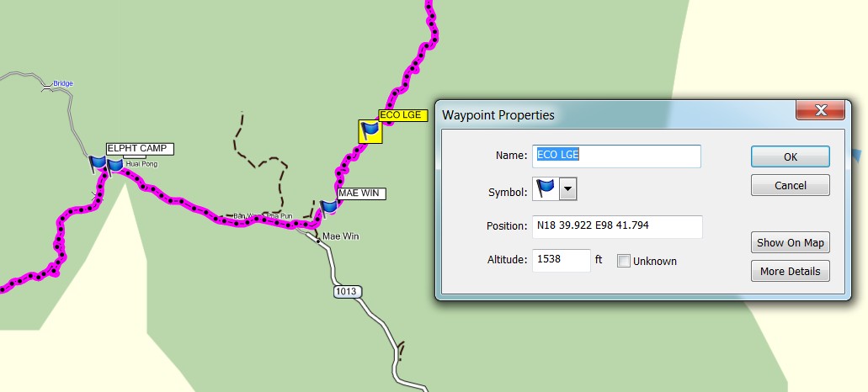Click the highlighted ECO LGE flag on map
This screenshot has width=868, height=392.
(370, 131)
